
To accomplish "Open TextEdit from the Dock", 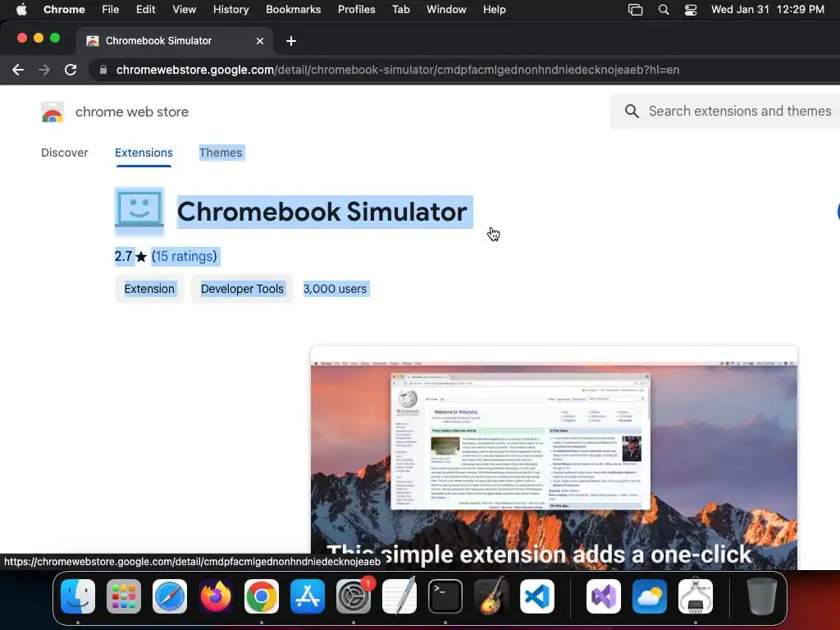I will (x=399, y=596).
